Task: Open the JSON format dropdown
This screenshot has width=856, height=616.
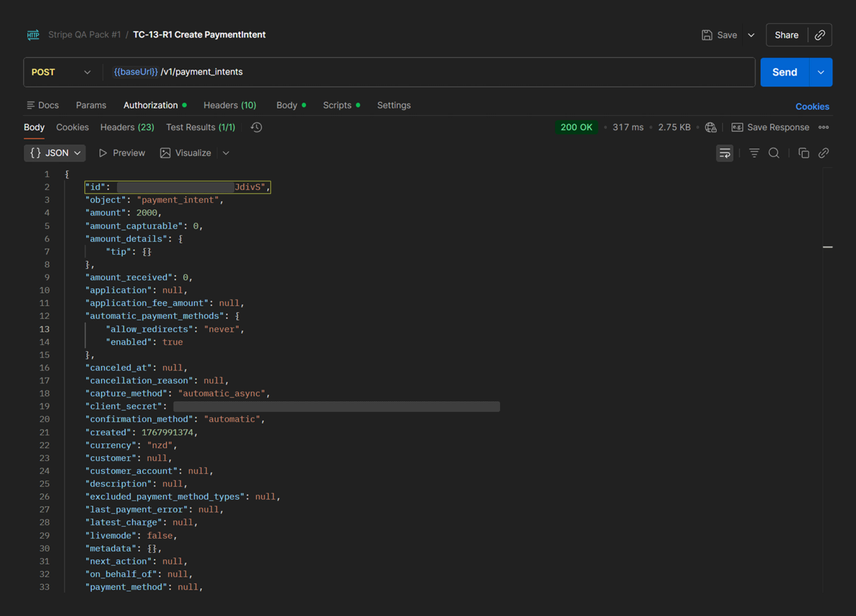Action: pyautogui.click(x=55, y=153)
